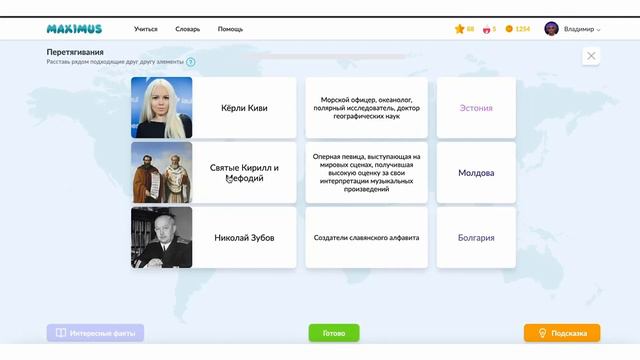Click the user avatar picture

click(x=551, y=29)
